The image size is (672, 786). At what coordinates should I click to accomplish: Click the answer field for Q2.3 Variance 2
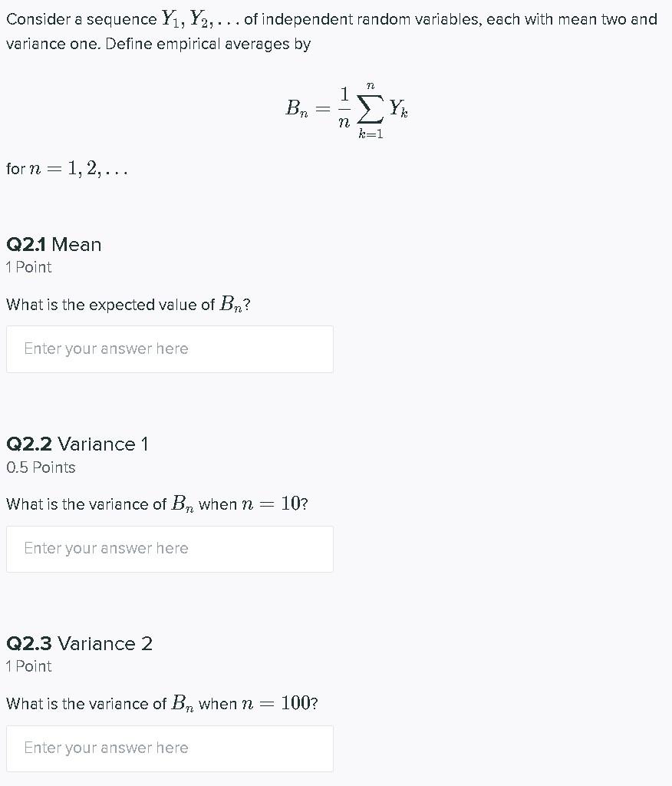coord(169,748)
